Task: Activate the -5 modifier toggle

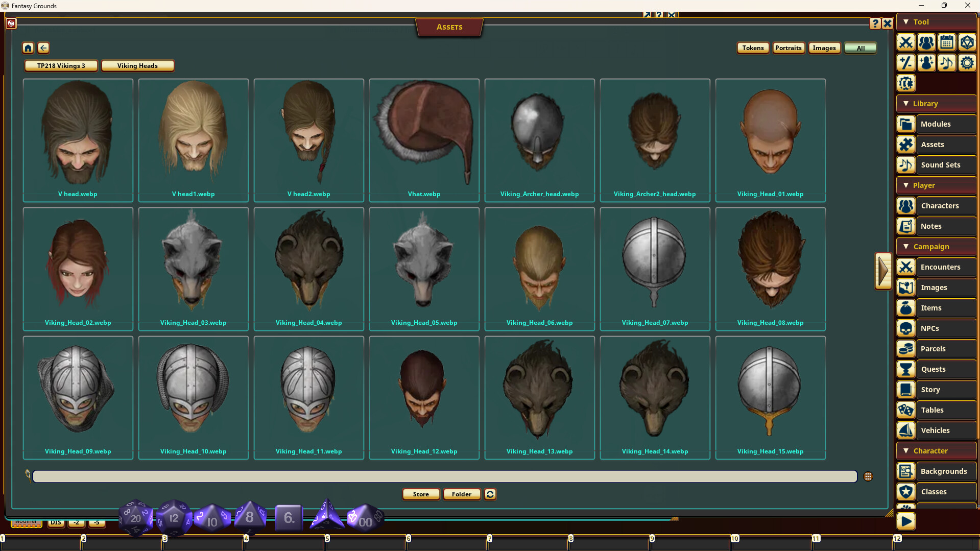Action: click(97, 522)
